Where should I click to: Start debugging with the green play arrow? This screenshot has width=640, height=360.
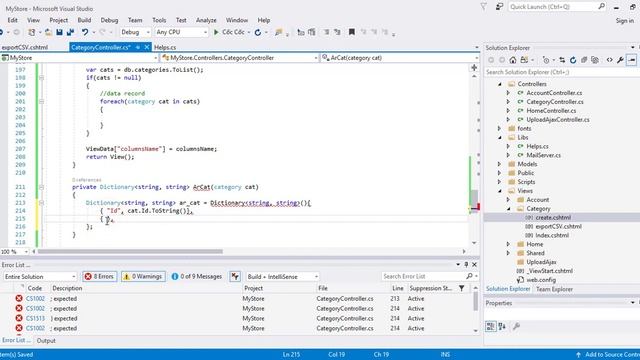pos(216,32)
